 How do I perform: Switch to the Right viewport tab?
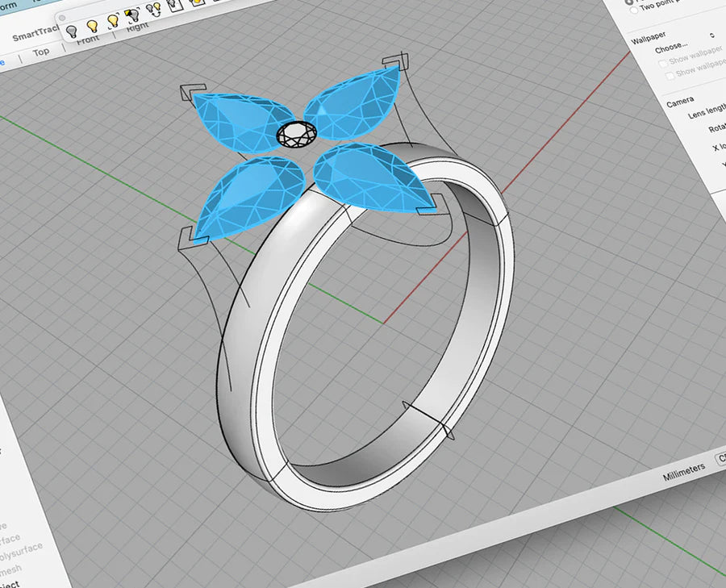point(137,26)
